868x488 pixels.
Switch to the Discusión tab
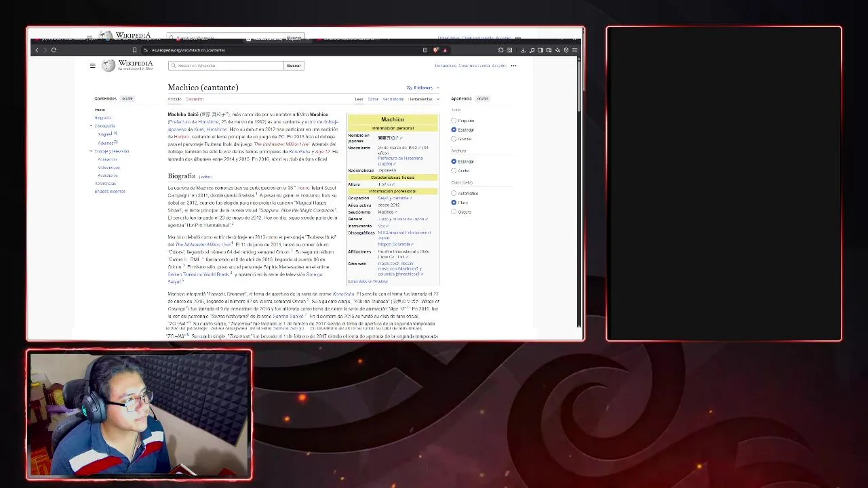(195, 99)
